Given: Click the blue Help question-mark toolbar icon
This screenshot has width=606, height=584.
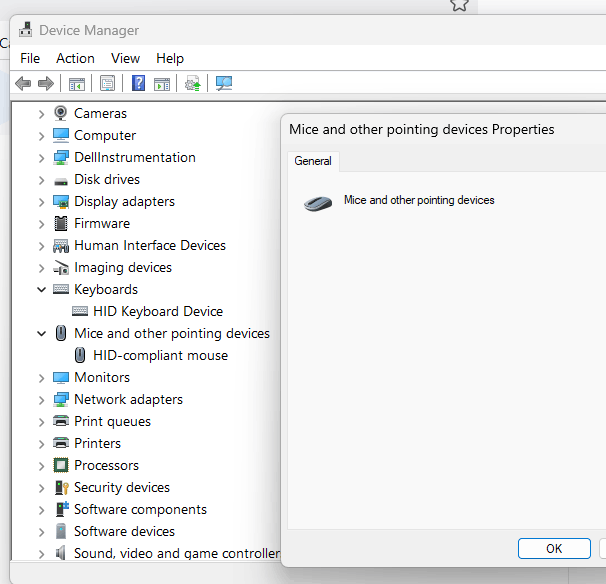Looking at the screenshot, I should (138, 83).
